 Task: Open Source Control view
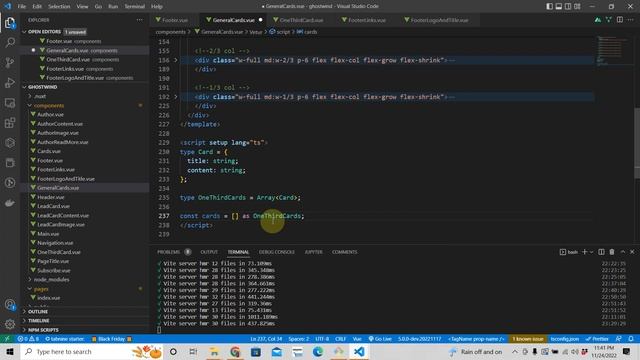tap(10, 62)
